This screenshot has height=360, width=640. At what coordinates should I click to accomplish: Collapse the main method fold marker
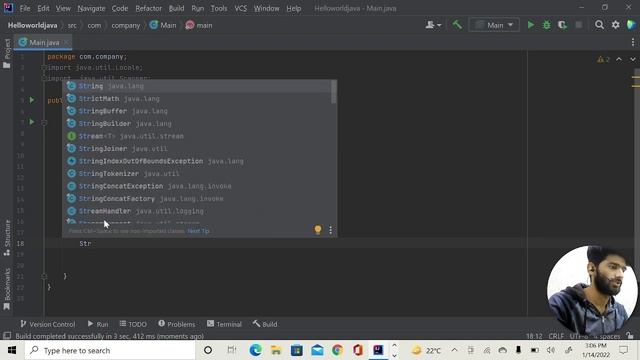(x=44, y=122)
